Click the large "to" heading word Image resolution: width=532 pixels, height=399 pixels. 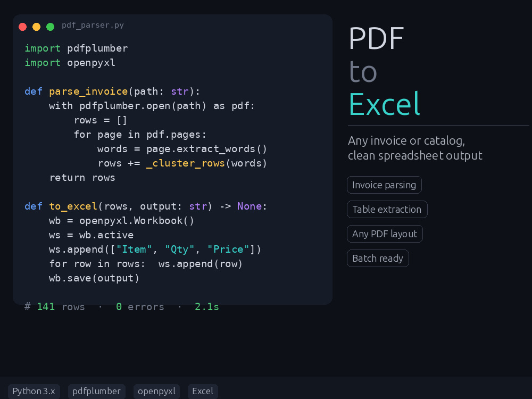click(363, 72)
